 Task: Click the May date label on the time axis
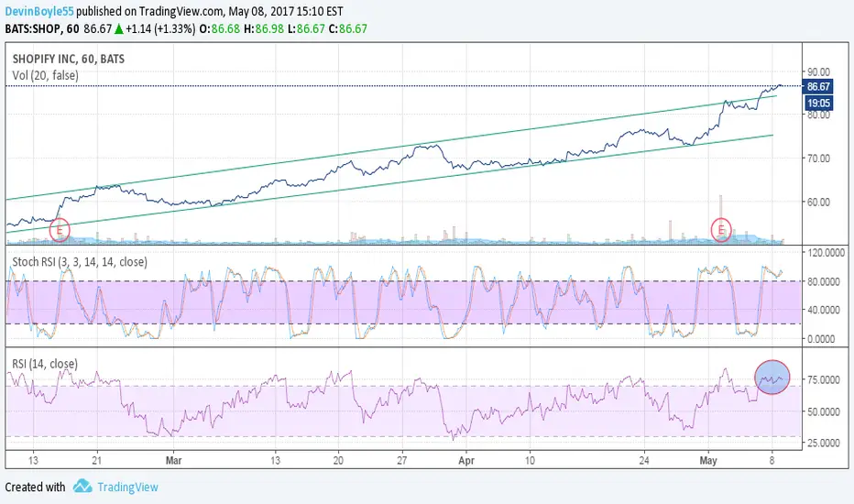[x=708, y=460]
